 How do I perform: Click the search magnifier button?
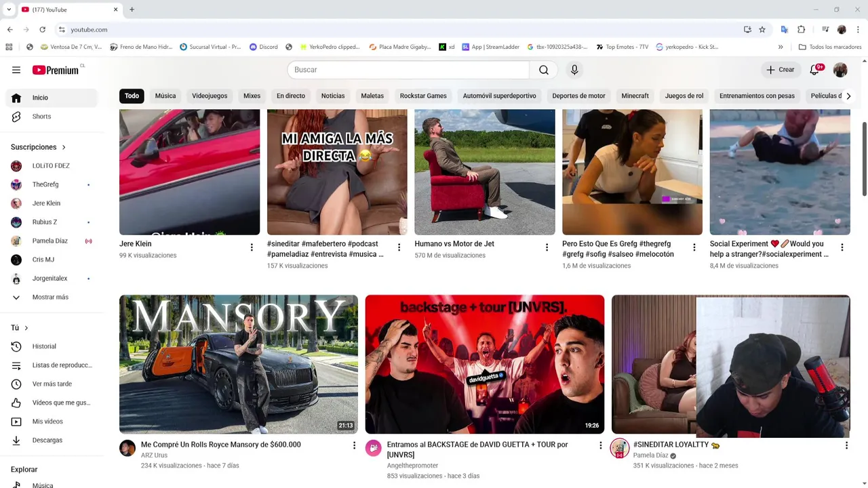(544, 70)
